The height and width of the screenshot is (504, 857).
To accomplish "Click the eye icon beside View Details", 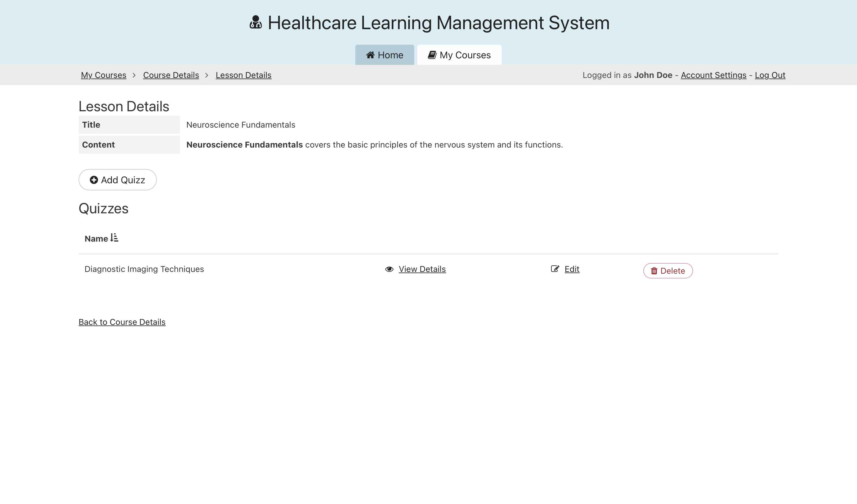I will (x=389, y=269).
